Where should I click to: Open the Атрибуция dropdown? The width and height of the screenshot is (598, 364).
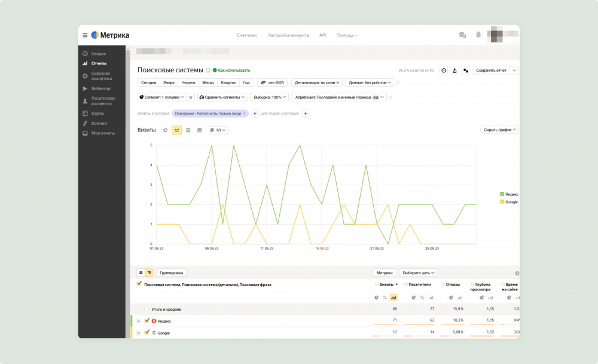[339, 97]
